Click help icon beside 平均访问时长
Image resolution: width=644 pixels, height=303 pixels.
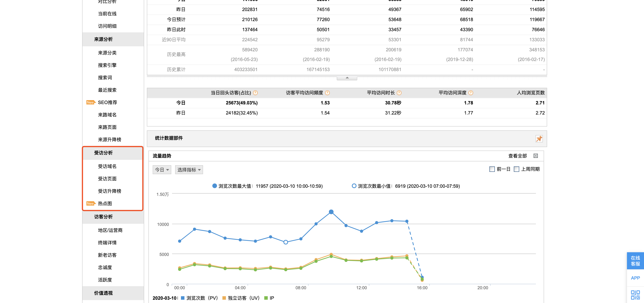tap(399, 93)
